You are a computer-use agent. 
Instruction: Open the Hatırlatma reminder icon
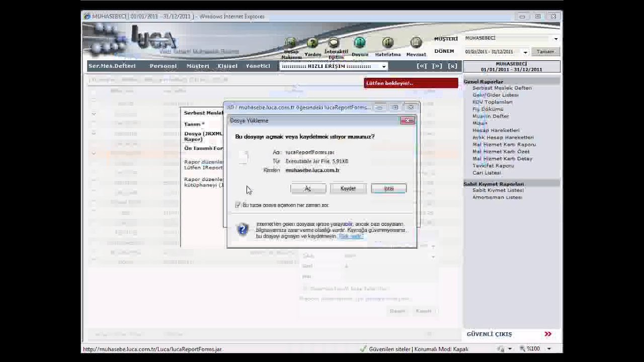[x=387, y=43]
